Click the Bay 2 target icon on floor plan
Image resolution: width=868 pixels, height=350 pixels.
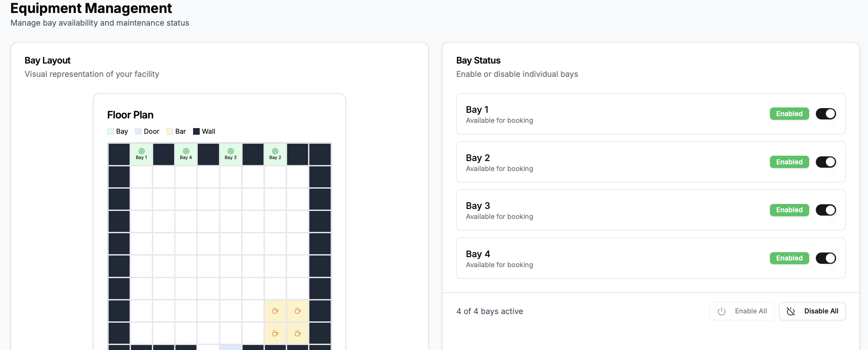coord(275,151)
